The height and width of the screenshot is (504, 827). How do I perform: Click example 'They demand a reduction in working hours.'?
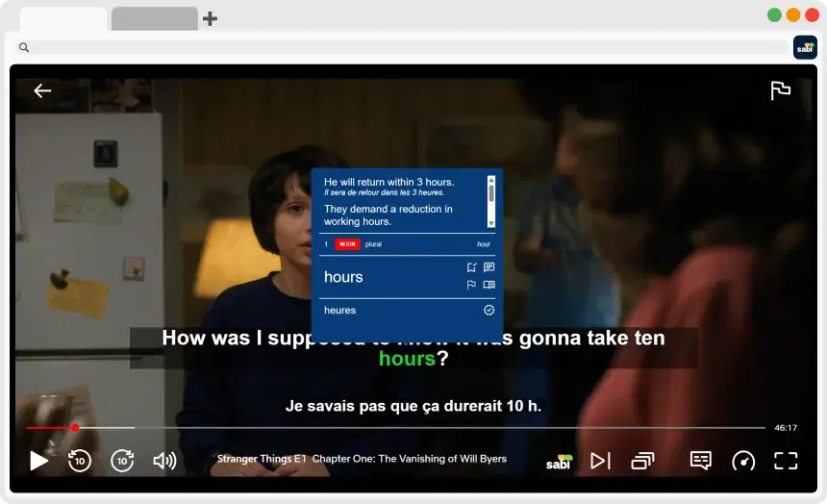(388, 215)
